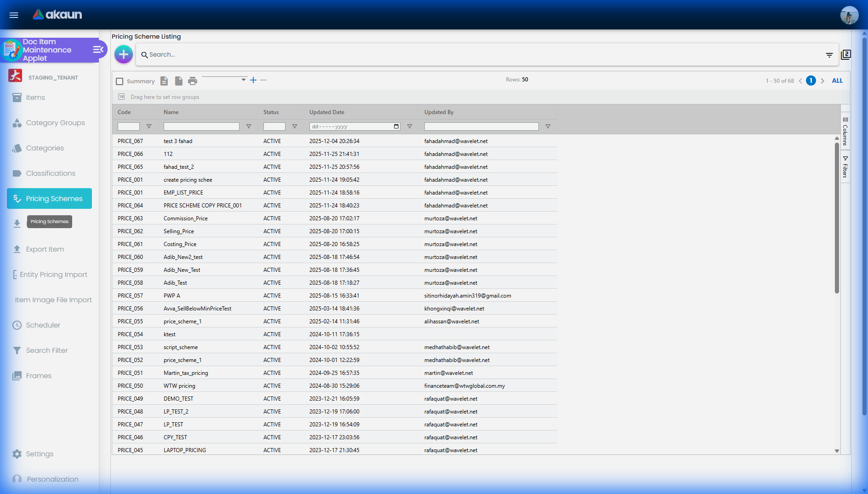This screenshot has height=494, width=868.
Task: Toggle the Summary checkbox
Action: [120, 81]
